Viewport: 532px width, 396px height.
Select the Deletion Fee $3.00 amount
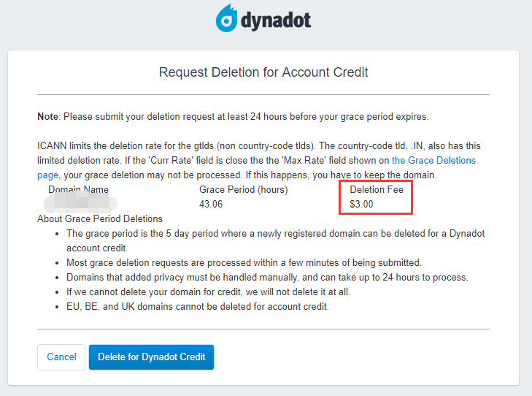pyautogui.click(x=361, y=204)
